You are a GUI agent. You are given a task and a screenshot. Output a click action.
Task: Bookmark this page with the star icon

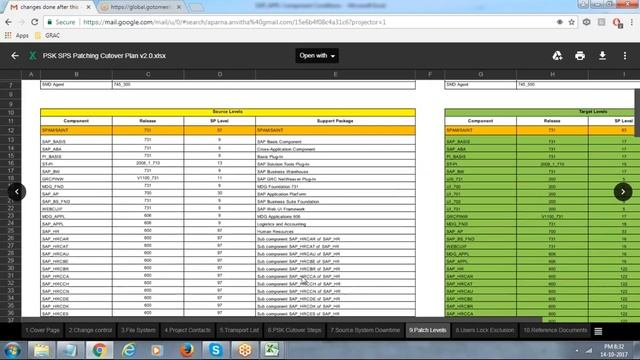(571, 22)
